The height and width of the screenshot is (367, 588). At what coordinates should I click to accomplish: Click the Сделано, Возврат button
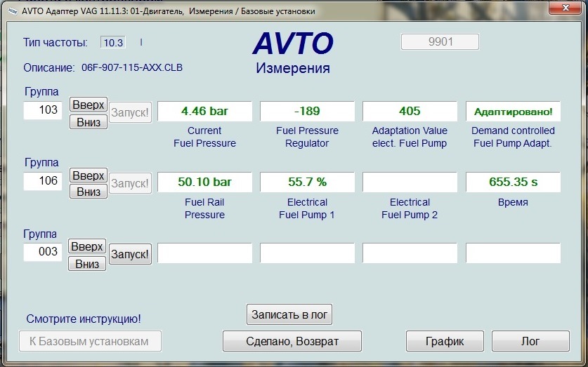coord(292,341)
